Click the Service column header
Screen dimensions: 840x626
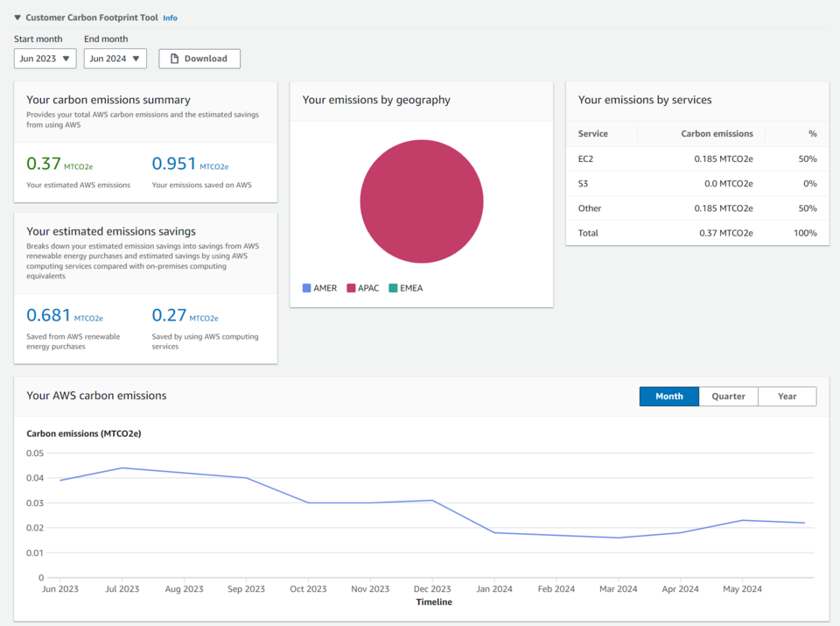(x=593, y=133)
